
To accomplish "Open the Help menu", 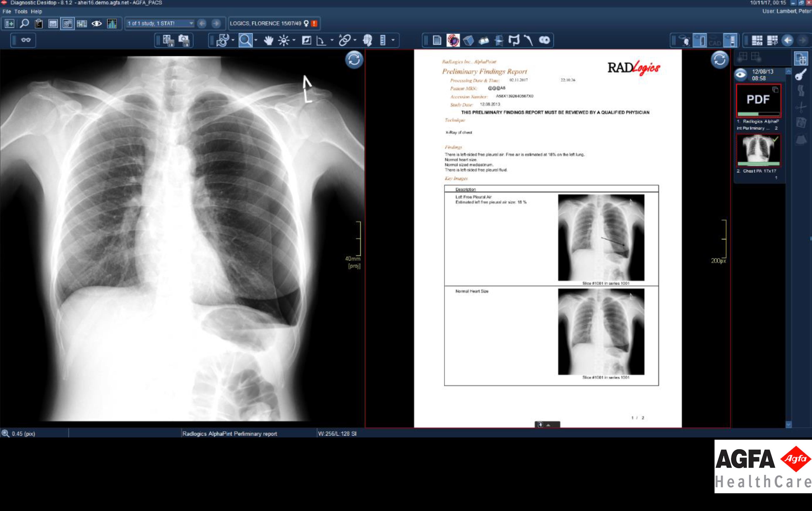I will [x=36, y=11].
